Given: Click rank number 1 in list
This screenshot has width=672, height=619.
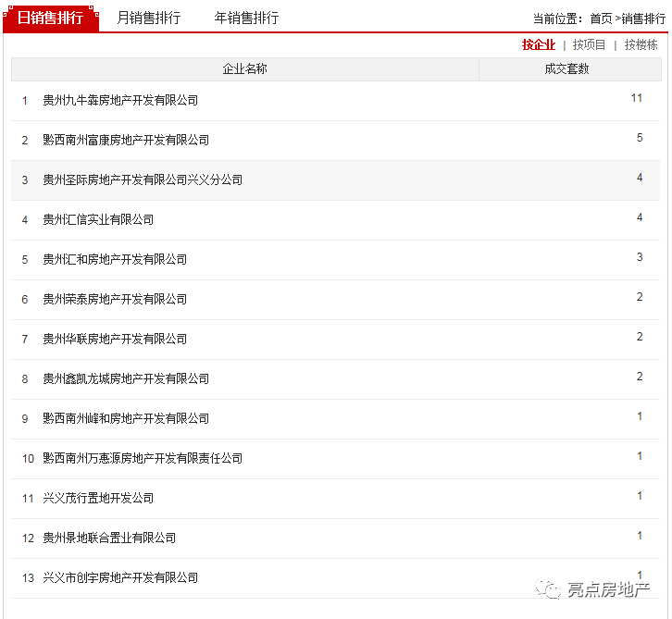Looking at the screenshot, I should coord(25,101).
